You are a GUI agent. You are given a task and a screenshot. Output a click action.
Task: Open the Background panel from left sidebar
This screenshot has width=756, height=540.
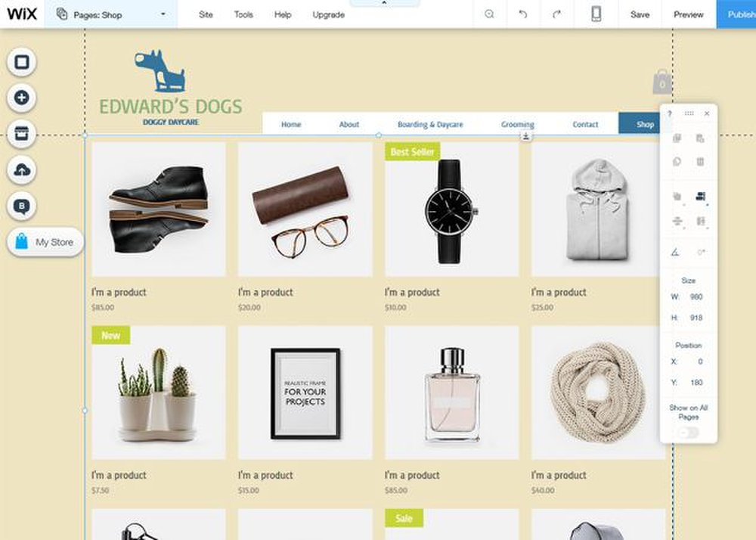[22, 62]
